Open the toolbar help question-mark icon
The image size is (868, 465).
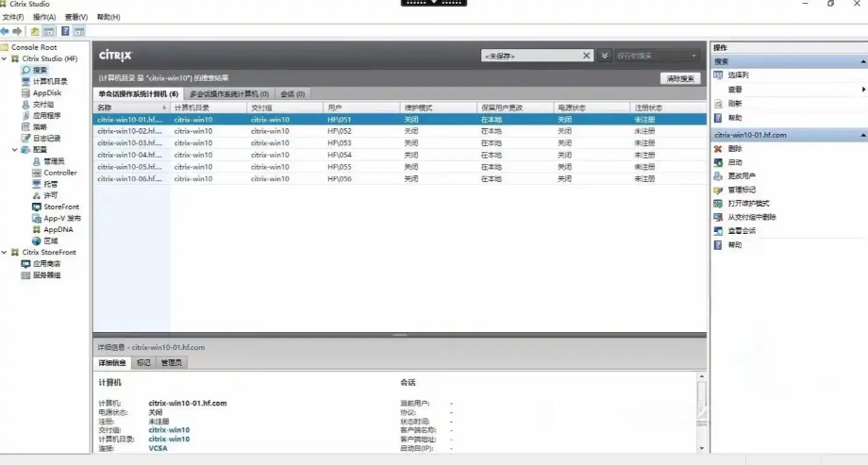[65, 31]
